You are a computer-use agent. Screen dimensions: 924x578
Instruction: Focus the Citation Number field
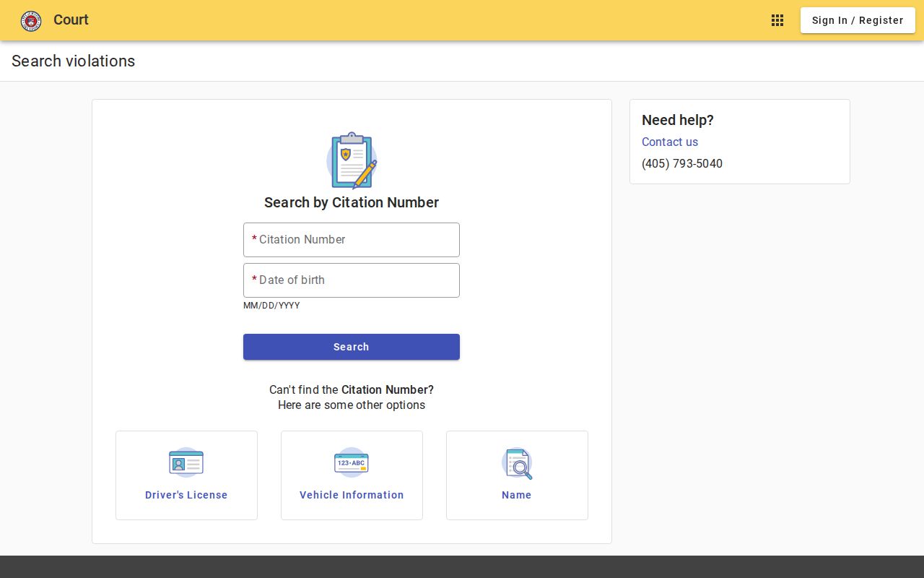352,240
